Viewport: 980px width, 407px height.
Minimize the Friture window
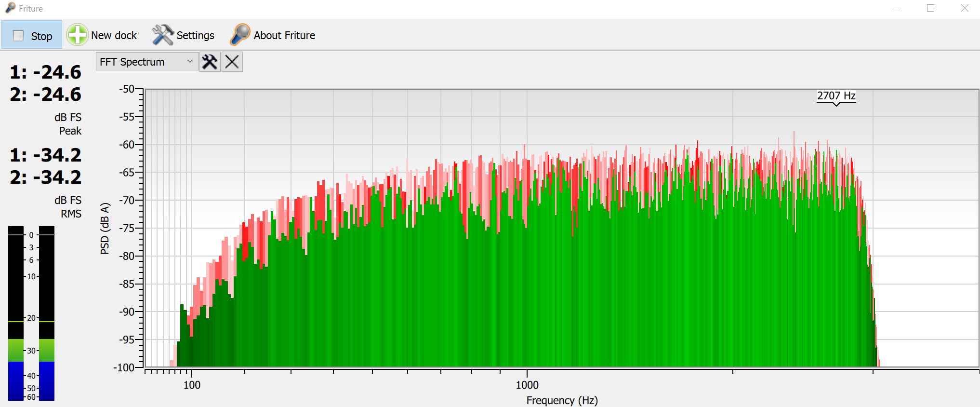[x=897, y=8]
